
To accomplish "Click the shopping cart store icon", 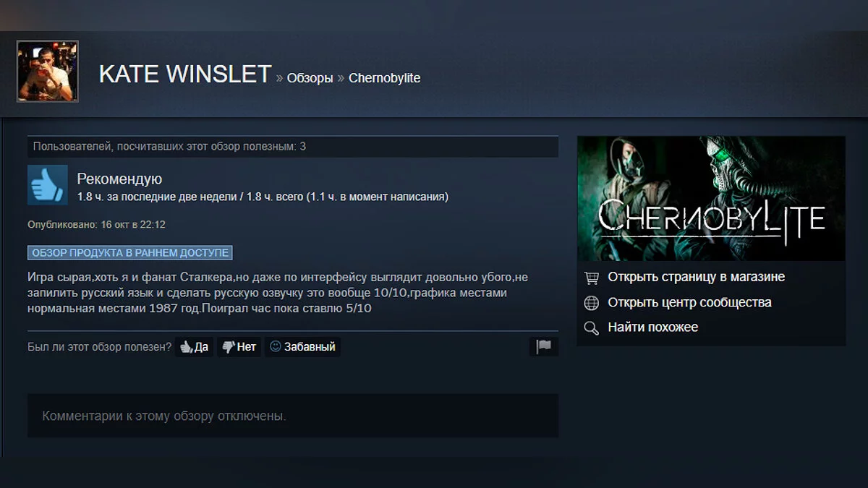I will tap(592, 278).
